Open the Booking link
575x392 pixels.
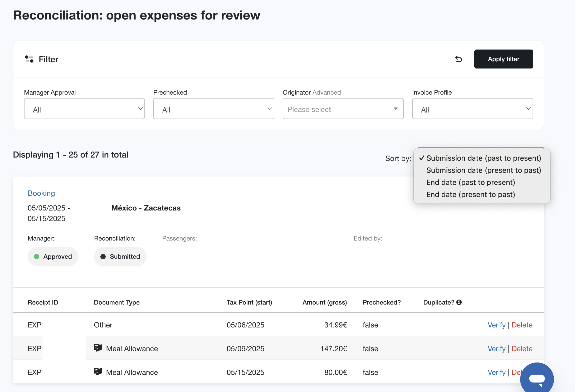coord(41,193)
